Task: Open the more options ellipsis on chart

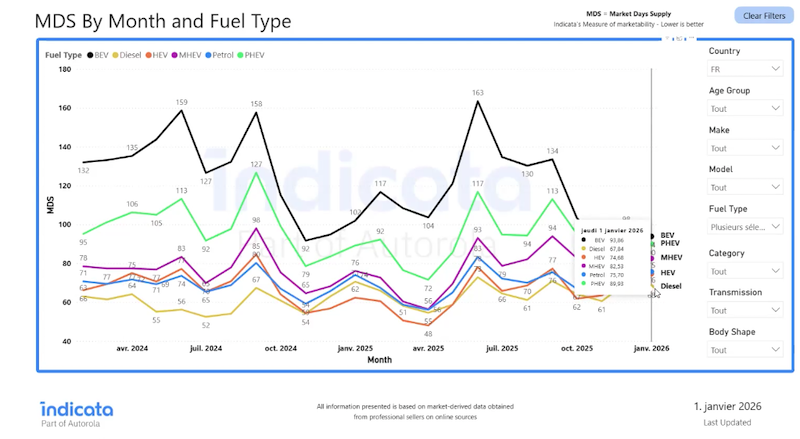Action: (x=692, y=37)
